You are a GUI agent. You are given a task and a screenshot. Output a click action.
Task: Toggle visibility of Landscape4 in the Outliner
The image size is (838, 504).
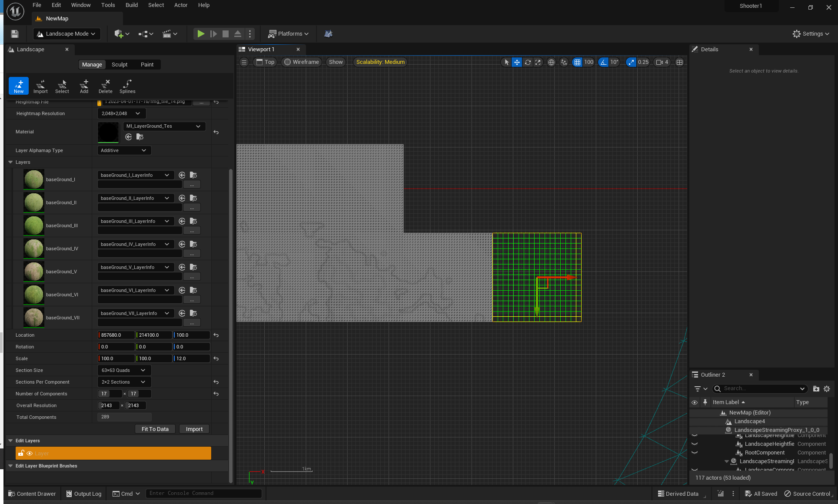click(x=695, y=421)
